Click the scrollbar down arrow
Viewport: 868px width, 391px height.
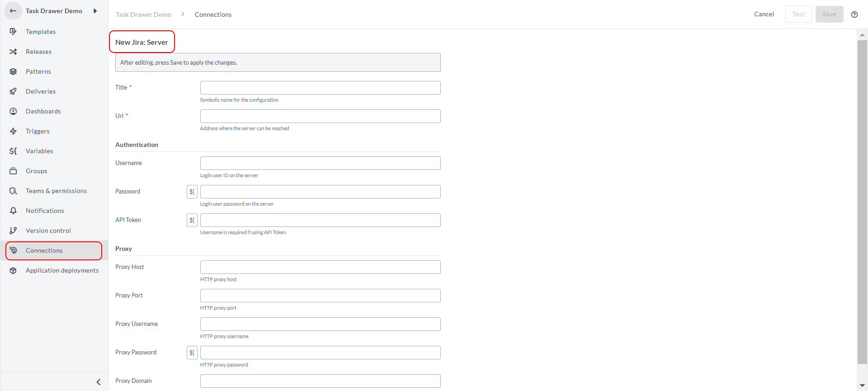(862, 386)
